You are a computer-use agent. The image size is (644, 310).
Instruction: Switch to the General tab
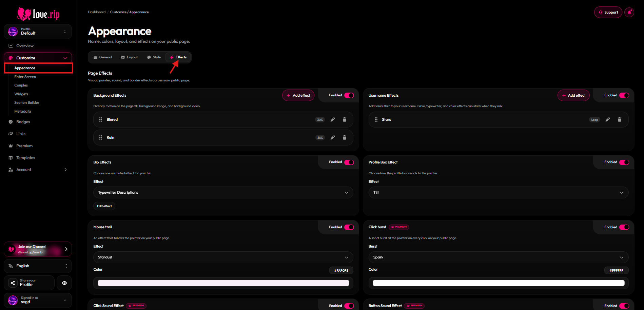103,57
